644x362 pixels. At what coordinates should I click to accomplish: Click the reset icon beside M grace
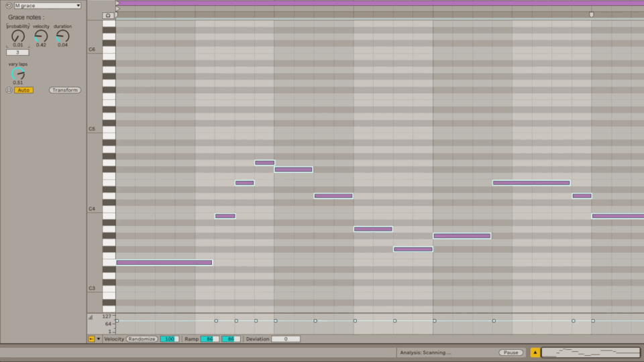(x=9, y=5)
